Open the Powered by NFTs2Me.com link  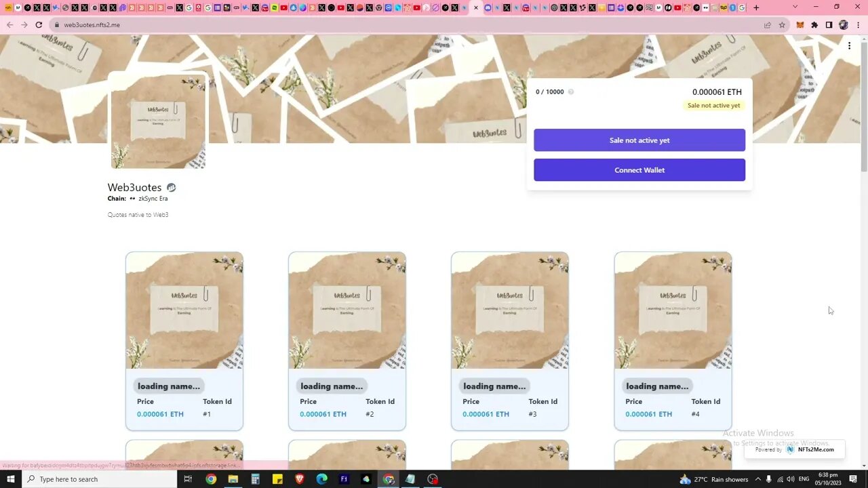(794, 449)
